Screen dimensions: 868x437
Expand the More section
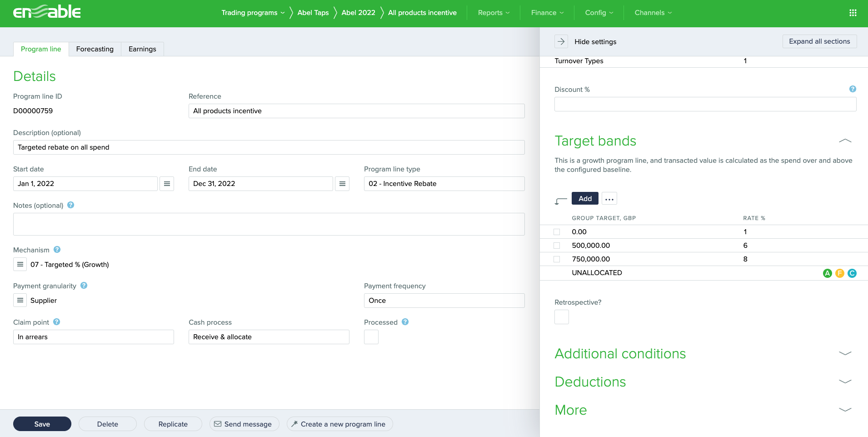click(x=845, y=410)
